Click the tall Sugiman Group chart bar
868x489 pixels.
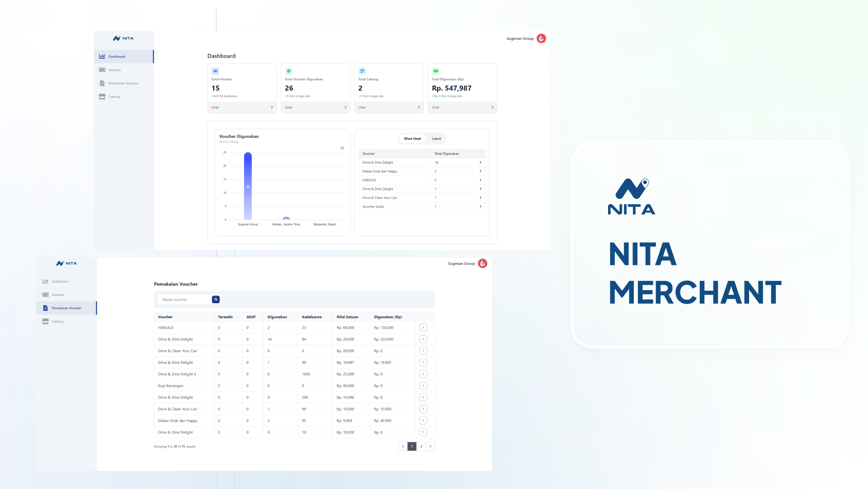tap(248, 186)
